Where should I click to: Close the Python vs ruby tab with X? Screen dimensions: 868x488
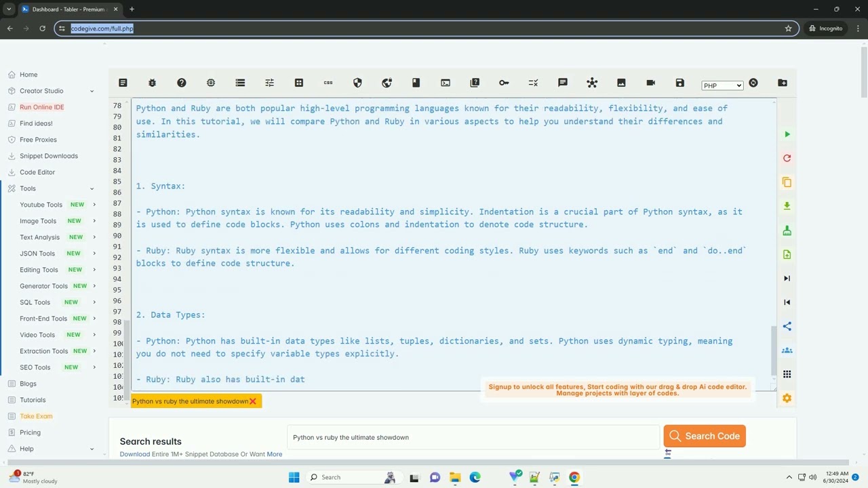(x=253, y=401)
